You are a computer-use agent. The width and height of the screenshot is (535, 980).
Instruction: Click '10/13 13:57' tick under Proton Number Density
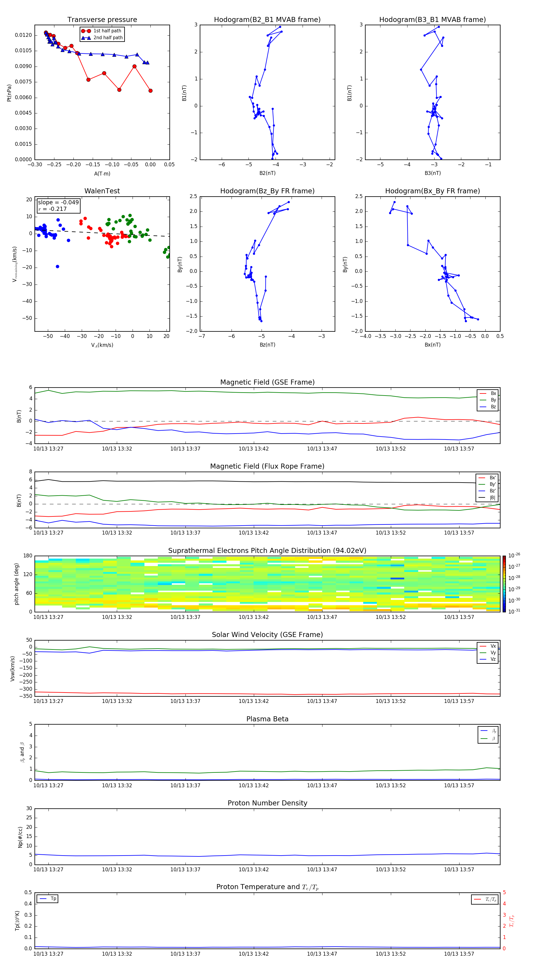tap(459, 870)
